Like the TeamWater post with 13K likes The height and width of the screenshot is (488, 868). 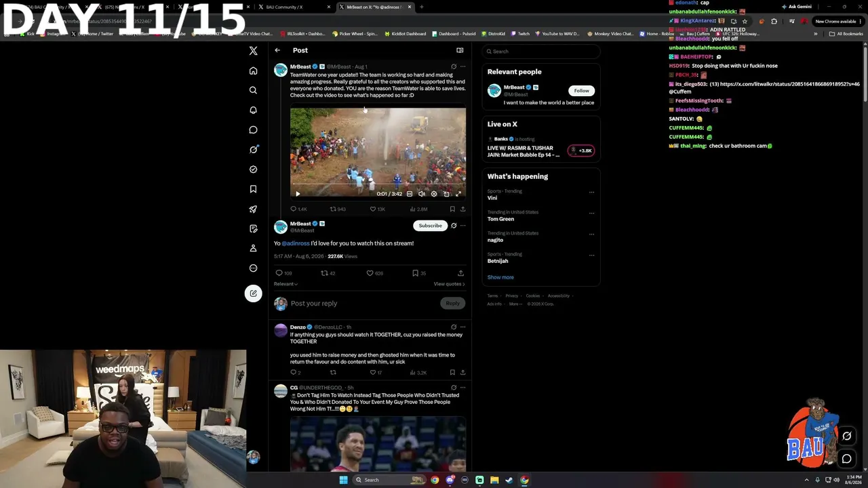(378, 209)
